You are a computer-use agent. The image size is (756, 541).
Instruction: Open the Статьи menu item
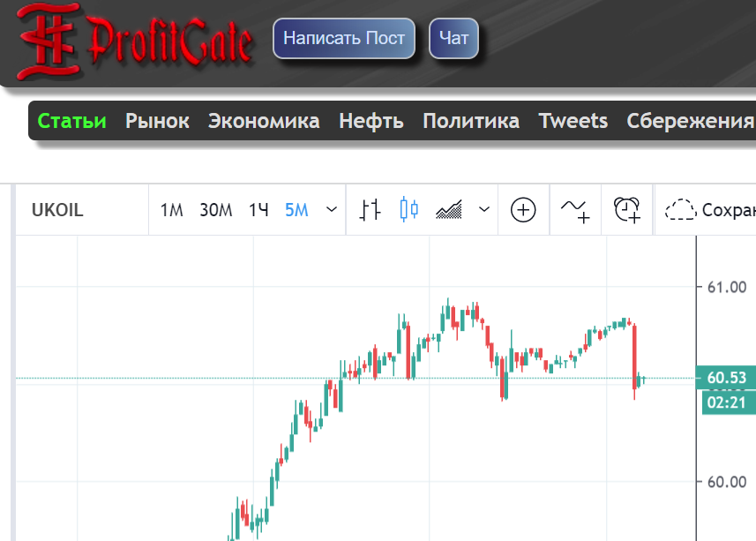coord(72,121)
